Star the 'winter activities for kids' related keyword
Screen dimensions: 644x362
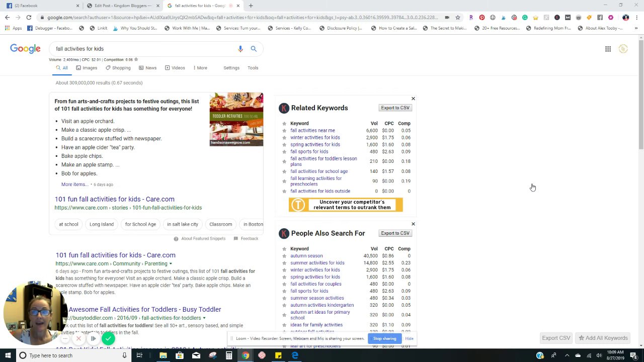(x=284, y=138)
